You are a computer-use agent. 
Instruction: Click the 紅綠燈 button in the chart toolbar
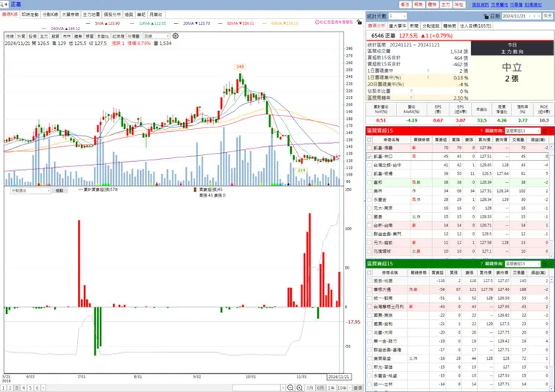[118, 36]
